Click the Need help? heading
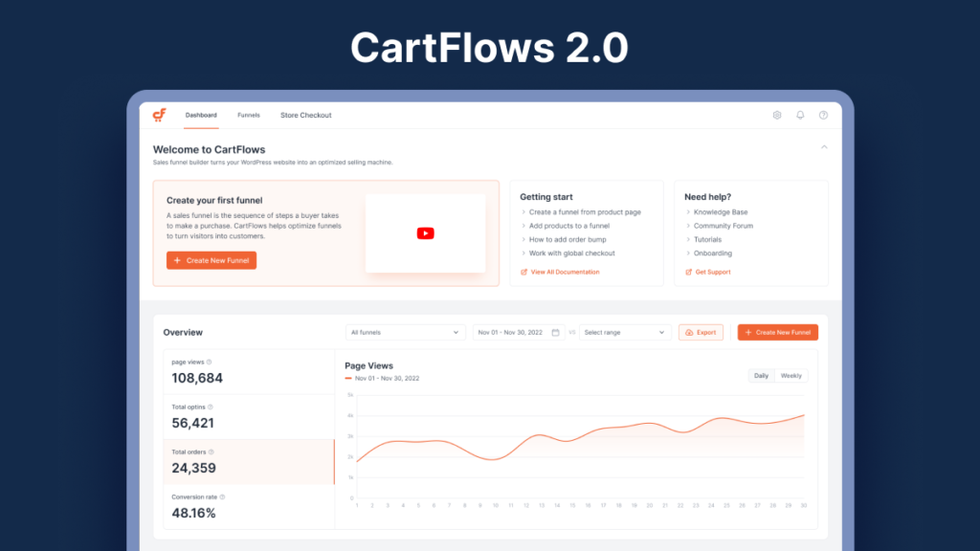 pos(707,197)
